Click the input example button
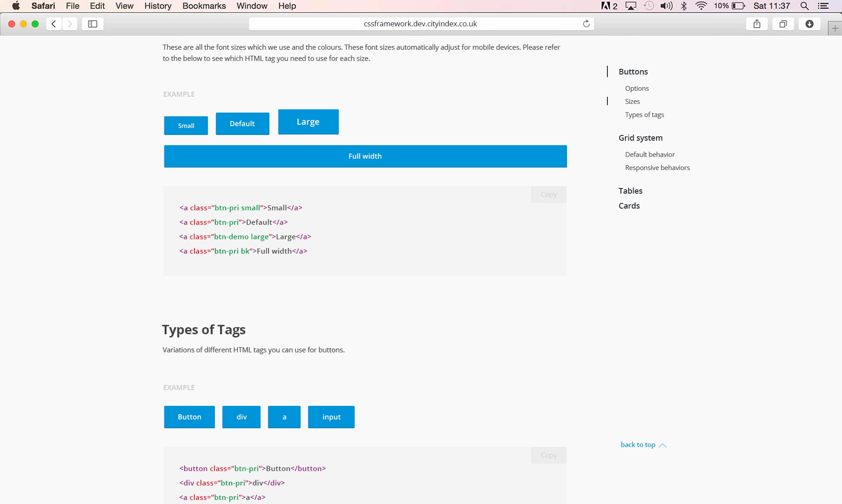This screenshot has width=842, height=504. [331, 417]
